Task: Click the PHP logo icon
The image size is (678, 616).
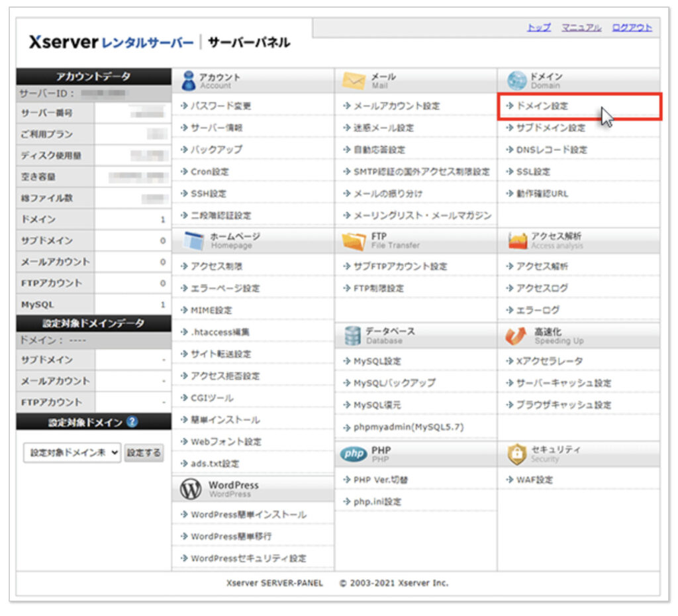Action: click(354, 454)
